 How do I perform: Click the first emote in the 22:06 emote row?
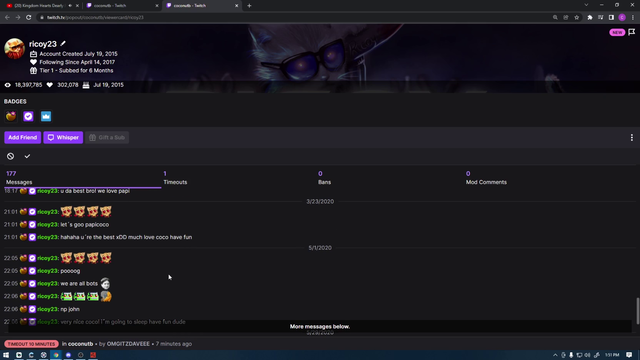click(67, 296)
